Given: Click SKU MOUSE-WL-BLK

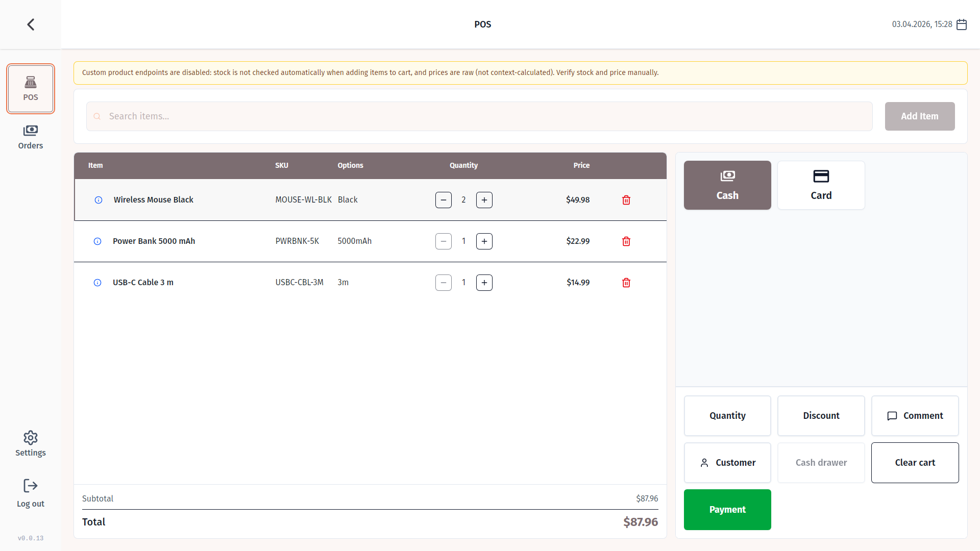Looking at the screenshot, I should [304, 200].
